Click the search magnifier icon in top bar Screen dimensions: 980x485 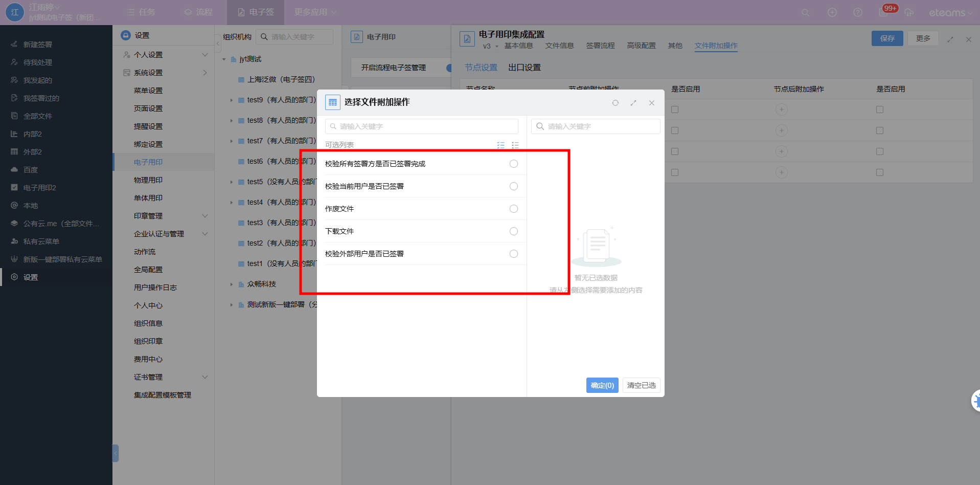[x=805, y=12]
